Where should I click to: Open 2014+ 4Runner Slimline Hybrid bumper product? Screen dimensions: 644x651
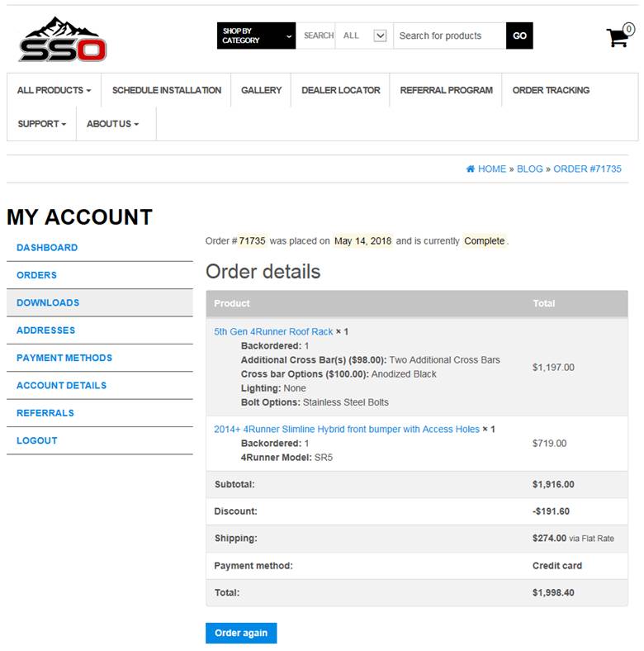(347, 429)
